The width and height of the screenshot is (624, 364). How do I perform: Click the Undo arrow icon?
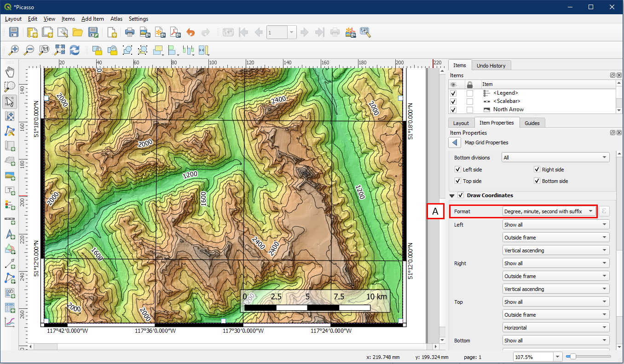point(191,32)
